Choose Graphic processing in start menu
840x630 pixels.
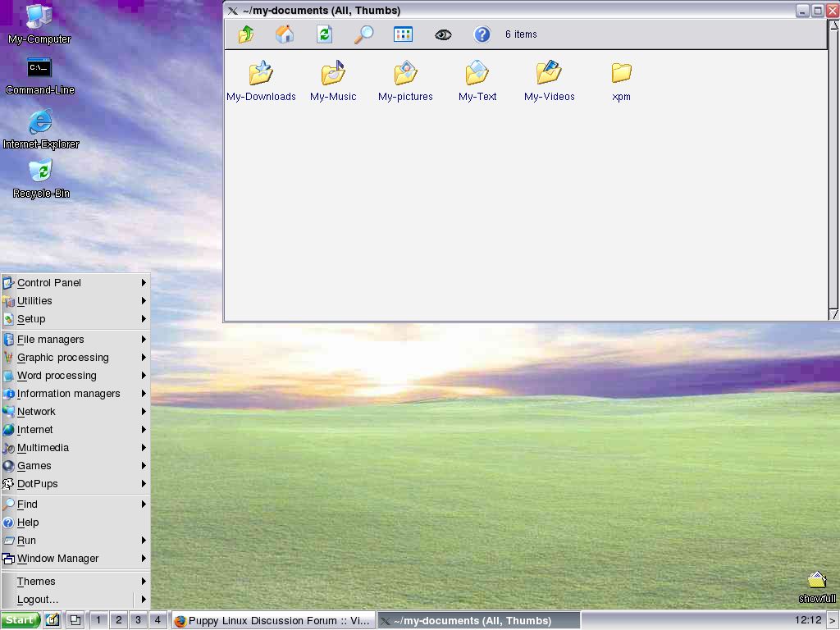[75, 358]
